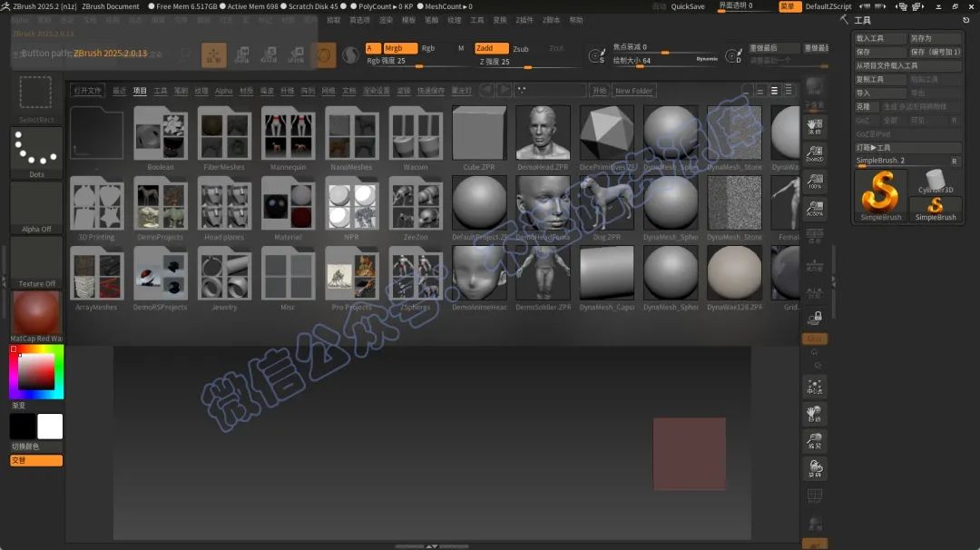Click the 打开文件 (Open file) button
980x550 pixels.
coord(87,91)
